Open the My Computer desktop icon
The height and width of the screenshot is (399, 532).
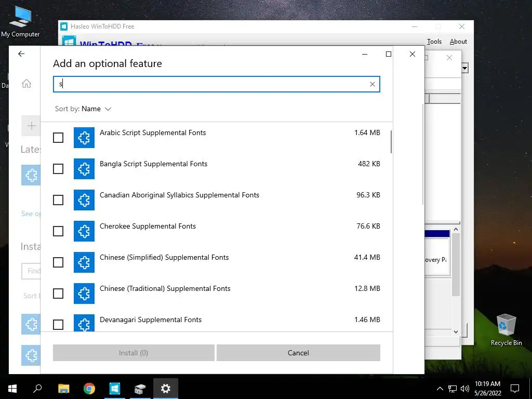20,21
